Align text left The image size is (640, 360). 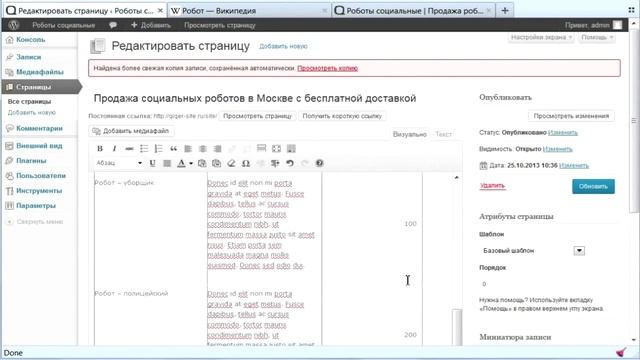coord(188,149)
